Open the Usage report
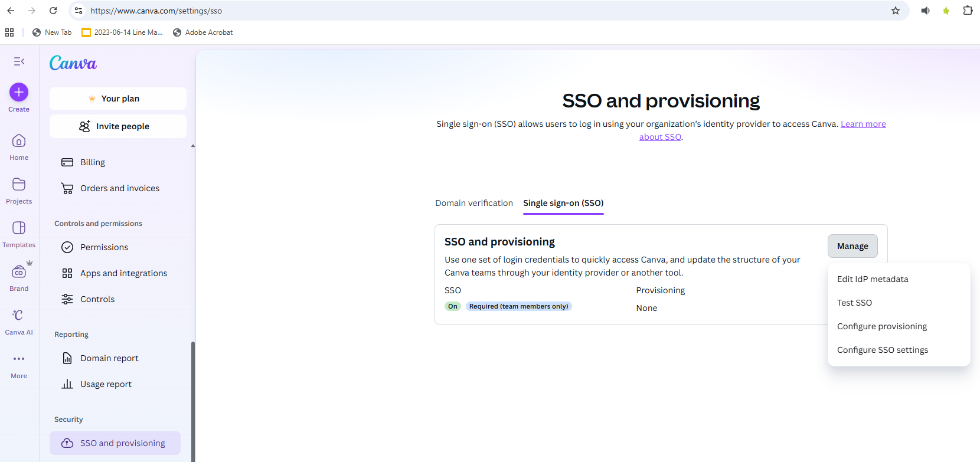This screenshot has height=462, width=980. [115, 384]
